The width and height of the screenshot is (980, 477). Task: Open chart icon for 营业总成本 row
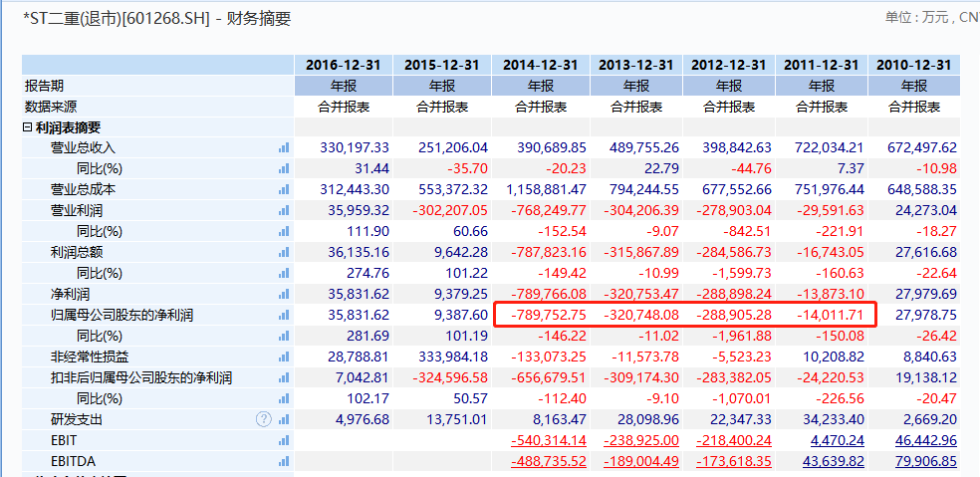tap(285, 189)
